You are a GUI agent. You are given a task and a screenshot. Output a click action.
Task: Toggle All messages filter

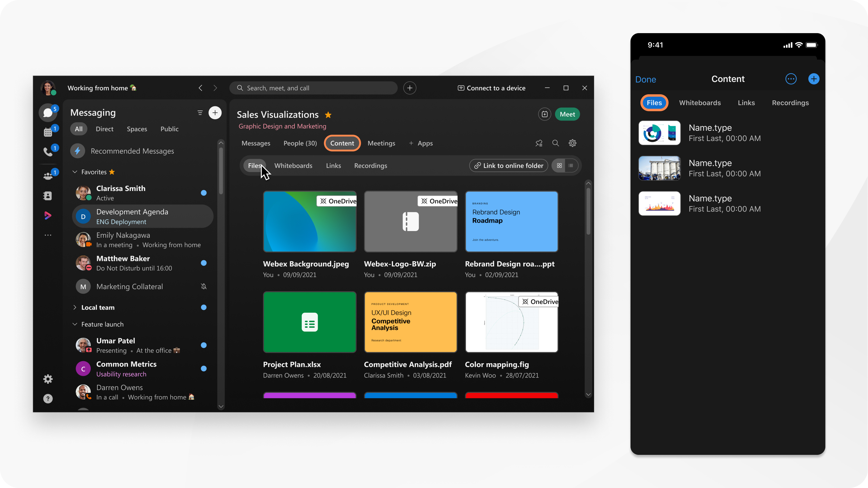(x=78, y=129)
